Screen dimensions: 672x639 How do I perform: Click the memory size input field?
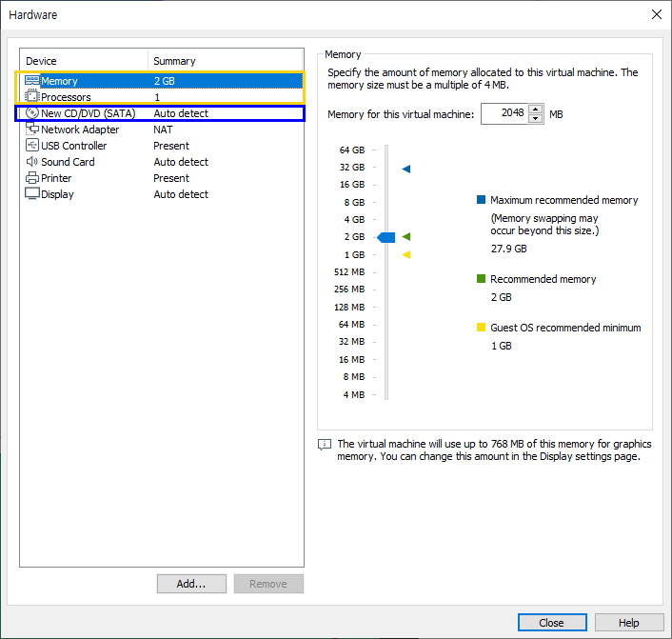504,113
